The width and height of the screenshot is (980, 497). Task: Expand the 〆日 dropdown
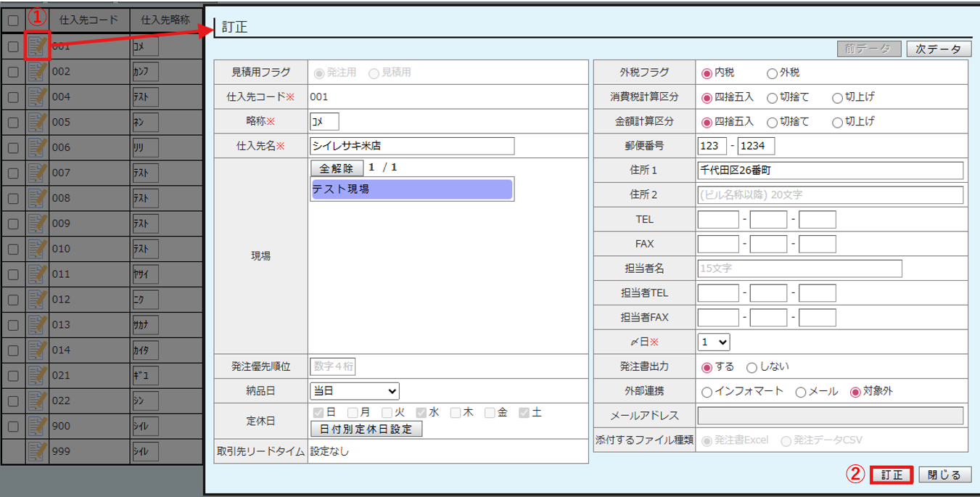pos(714,342)
